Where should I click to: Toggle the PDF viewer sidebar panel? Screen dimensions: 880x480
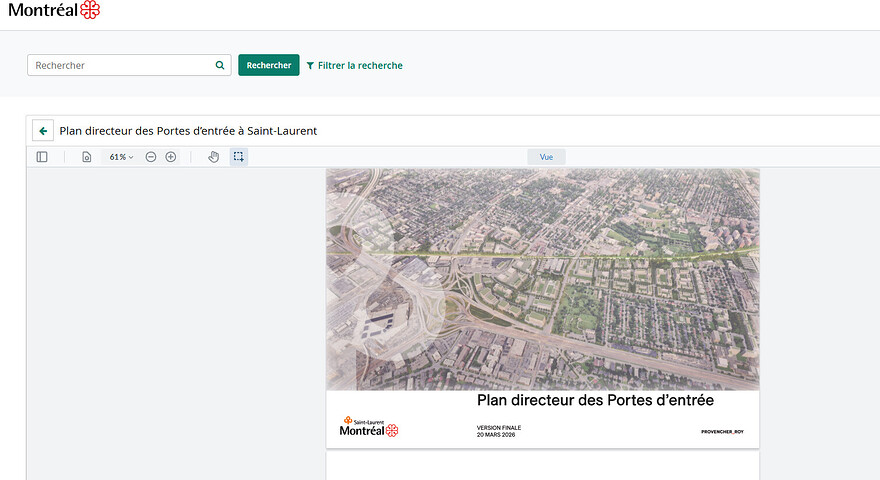[42, 157]
